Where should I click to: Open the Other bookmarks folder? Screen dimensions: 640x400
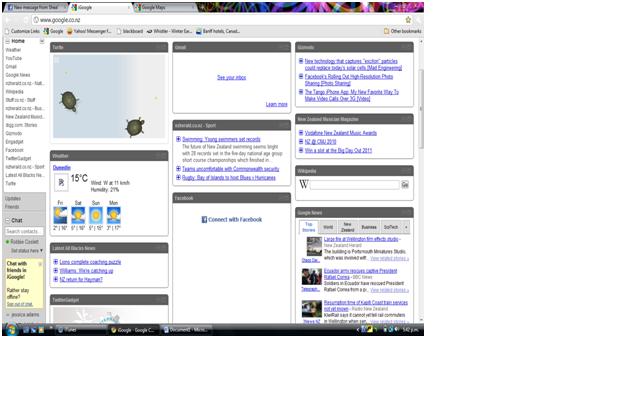(x=402, y=31)
